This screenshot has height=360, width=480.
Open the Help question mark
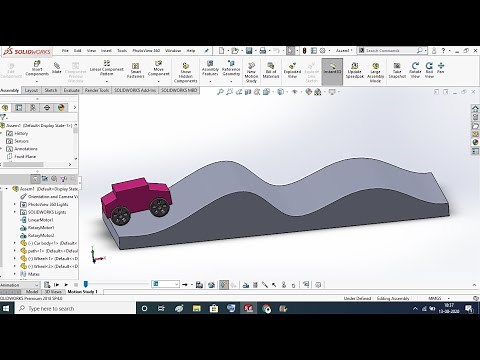pyautogui.click(x=443, y=51)
